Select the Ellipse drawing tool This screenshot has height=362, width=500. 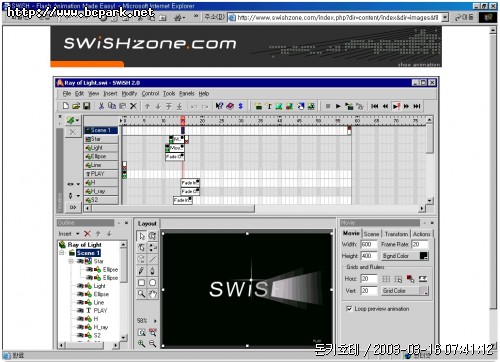[x=152, y=283]
